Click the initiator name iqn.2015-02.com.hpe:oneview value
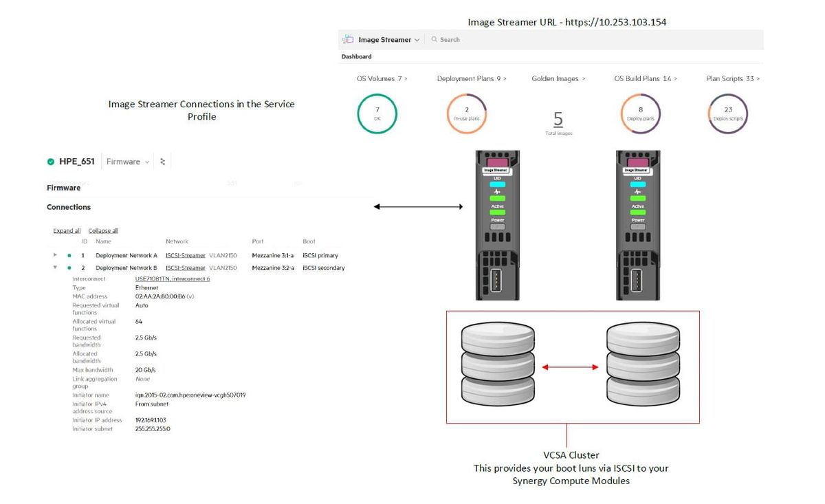The height and width of the screenshot is (504, 825). (x=190, y=395)
